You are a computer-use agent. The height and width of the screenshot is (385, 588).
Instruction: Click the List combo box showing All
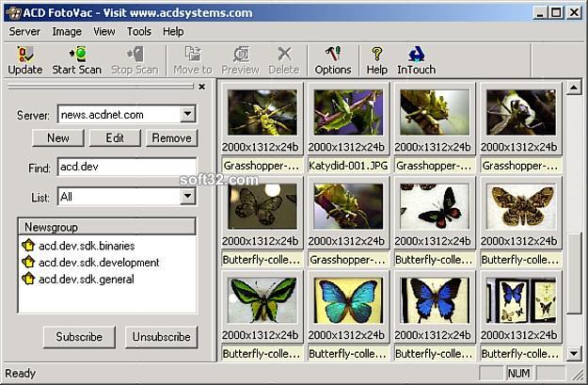coord(127,197)
